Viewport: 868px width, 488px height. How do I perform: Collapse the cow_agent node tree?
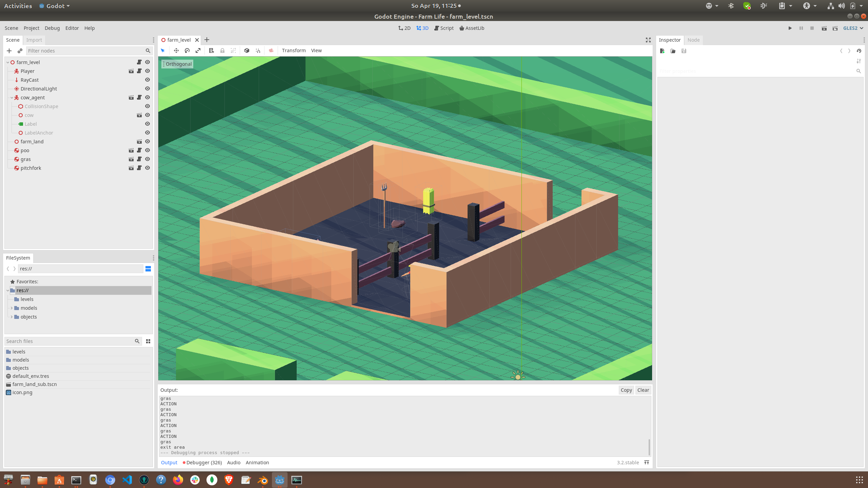coord(12,98)
